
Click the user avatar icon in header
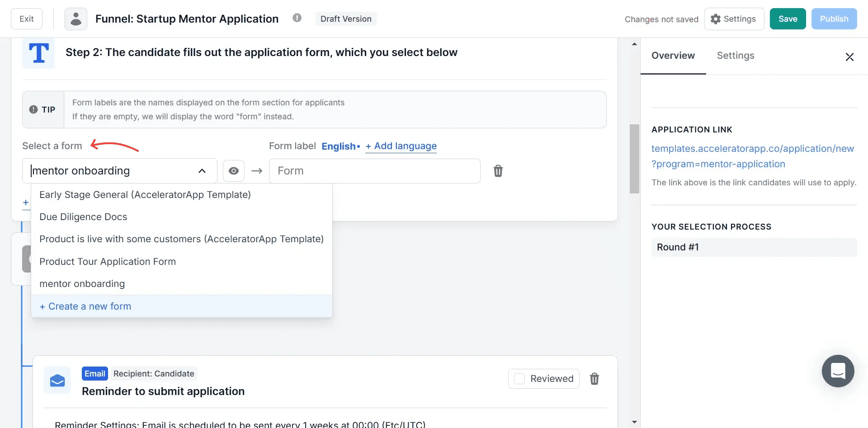(x=76, y=19)
